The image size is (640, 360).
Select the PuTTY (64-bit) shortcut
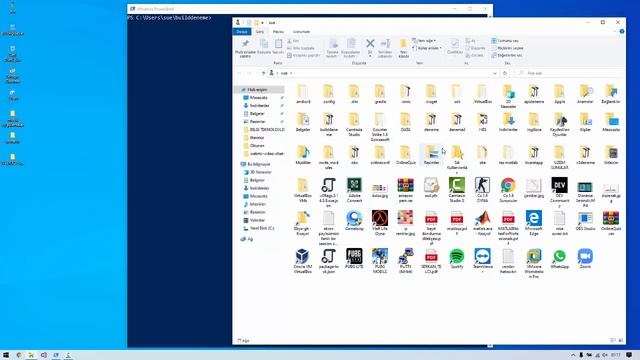pyautogui.click(x=405, y=260)
